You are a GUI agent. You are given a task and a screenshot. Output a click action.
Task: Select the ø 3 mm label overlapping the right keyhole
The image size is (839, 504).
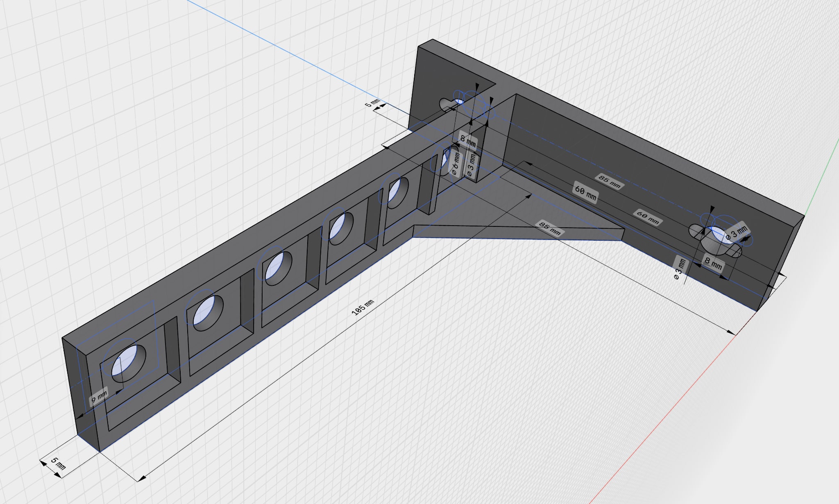tap(736, 233)
